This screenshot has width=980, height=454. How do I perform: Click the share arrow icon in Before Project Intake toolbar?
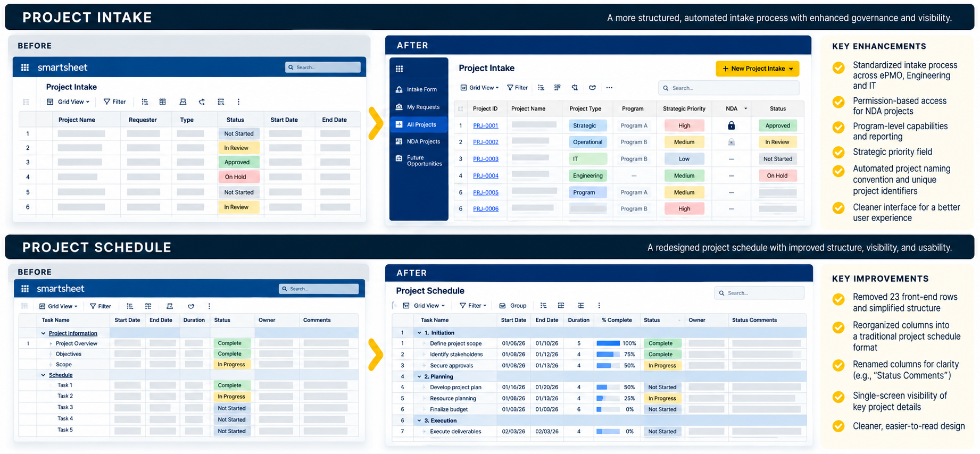(x=202, y=102)
